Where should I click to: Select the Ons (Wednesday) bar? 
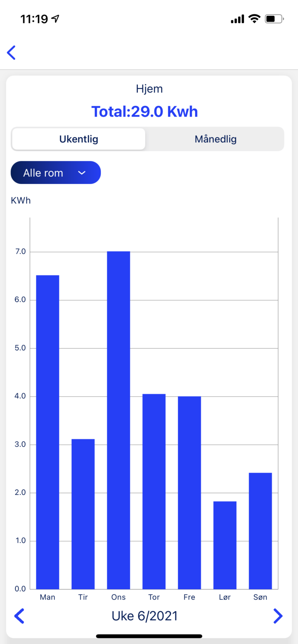point(118,420)
